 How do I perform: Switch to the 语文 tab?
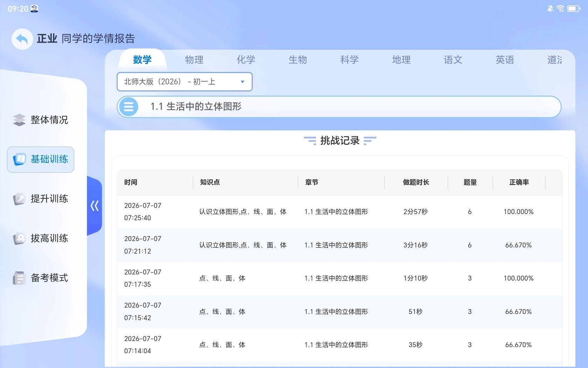tap(453, 60)
